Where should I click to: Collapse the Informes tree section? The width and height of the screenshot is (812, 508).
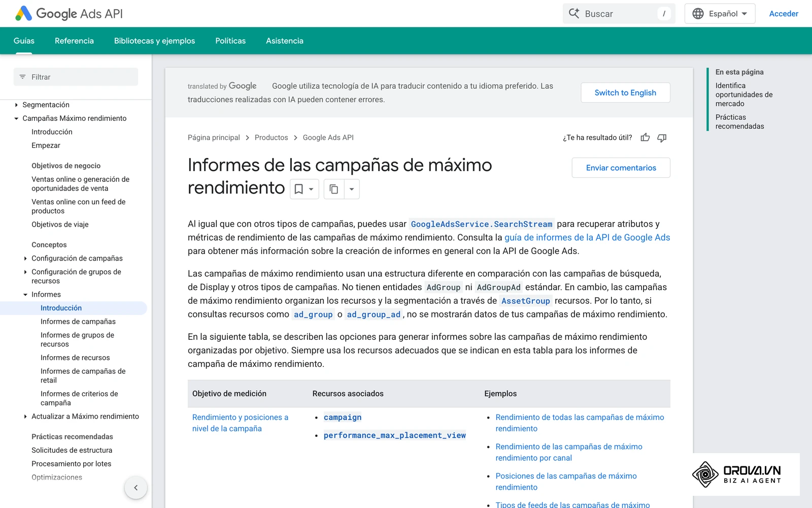tap(25, 295)
